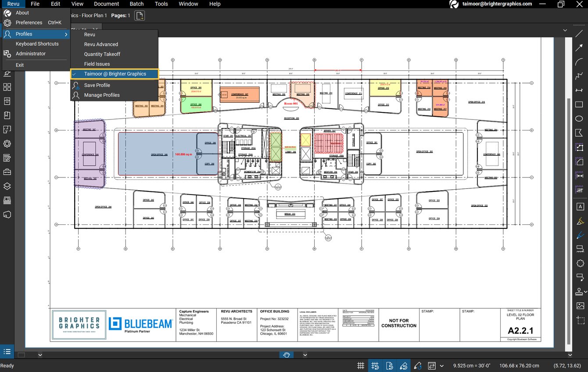Click the Pan hand icon below the drawing
This screenshot has width=588, height=372.
point(286,355)
